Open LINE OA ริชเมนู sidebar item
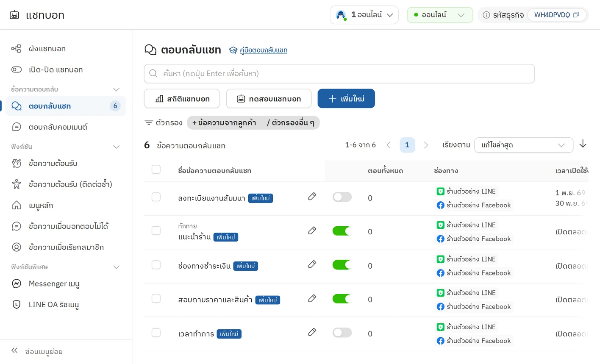This screenshot has height=364, width=600. [x=66, y=305]
